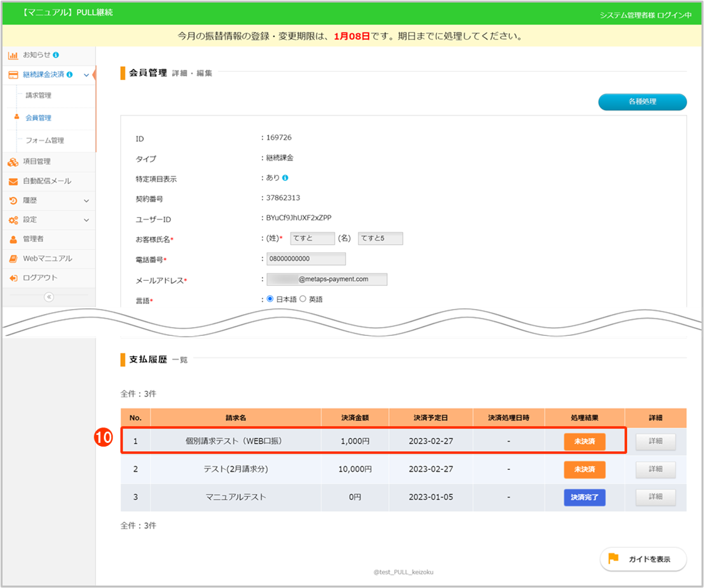Viewport: 704px width, 588px height.
Task: Click the info icon beside お知らせ
Action: (56, 55)
